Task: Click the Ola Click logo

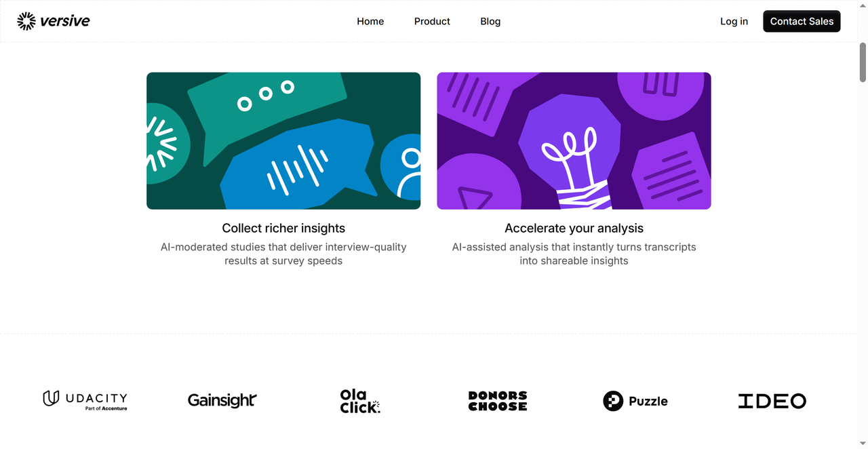Action: point(360,401)
